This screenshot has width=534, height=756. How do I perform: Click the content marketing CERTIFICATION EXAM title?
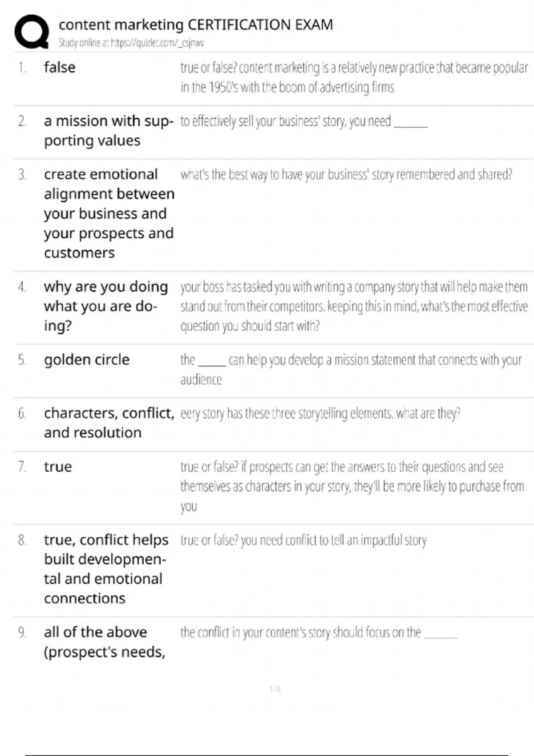[x=196, y=25]
